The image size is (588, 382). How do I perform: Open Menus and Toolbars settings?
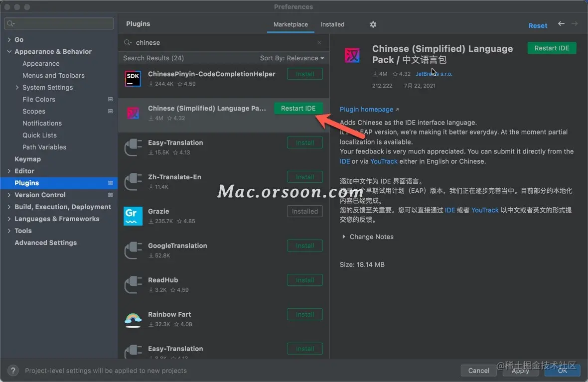[53, 75]
